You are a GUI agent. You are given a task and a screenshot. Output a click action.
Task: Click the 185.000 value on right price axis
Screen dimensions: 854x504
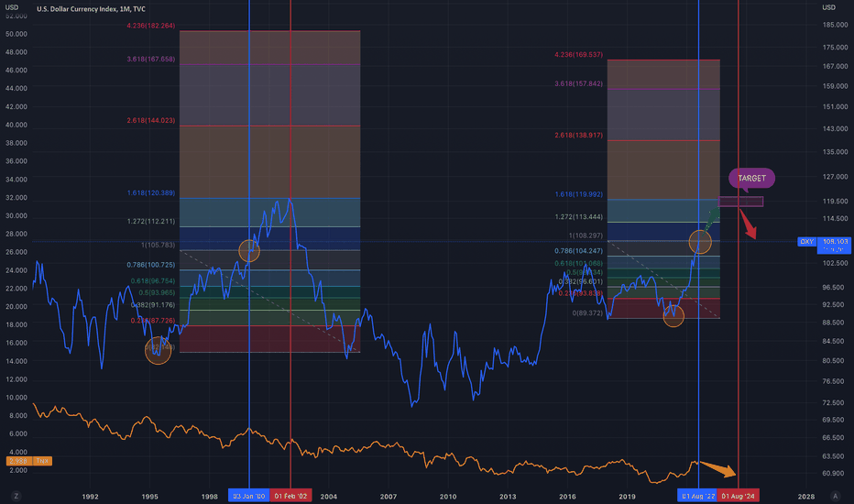coord(835,25)
